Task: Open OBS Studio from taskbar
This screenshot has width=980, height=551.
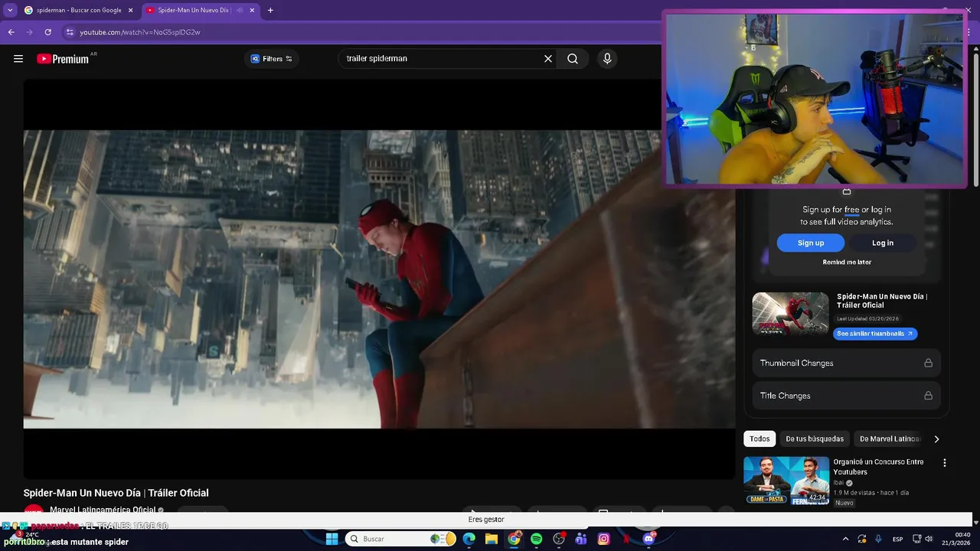Action: click(559, 539)
